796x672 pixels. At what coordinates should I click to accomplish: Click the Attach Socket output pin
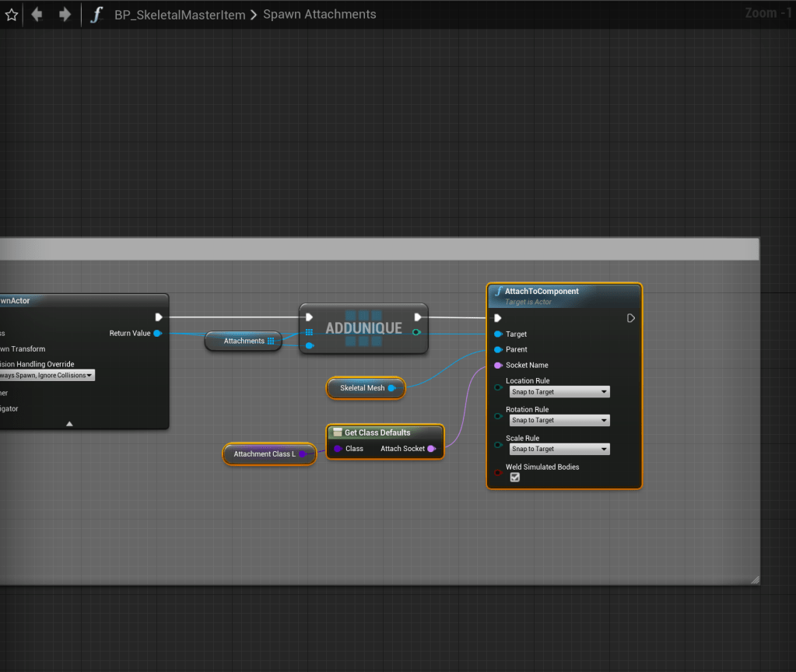[x=431, y=449]
